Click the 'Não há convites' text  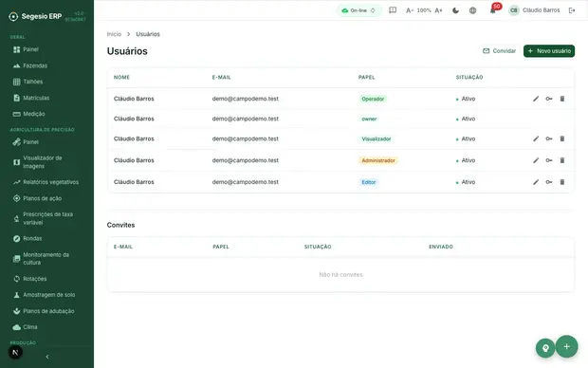click(x=340, y=275)
